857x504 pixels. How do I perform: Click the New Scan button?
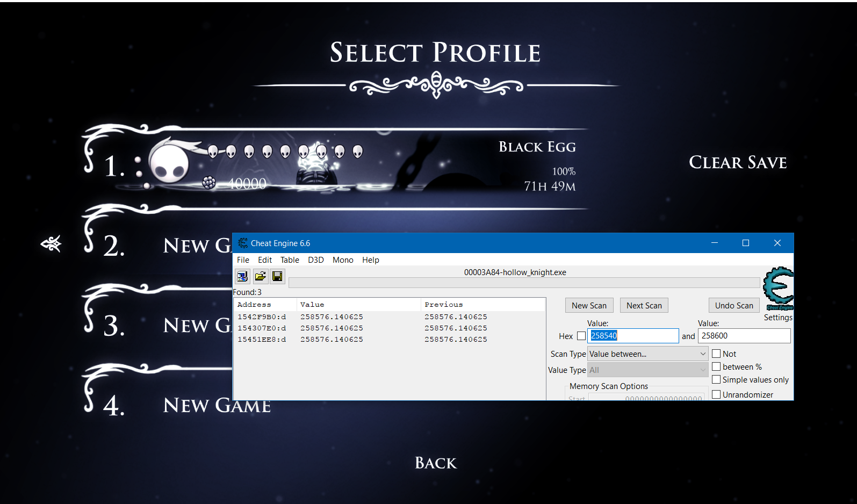pos(589,305)
